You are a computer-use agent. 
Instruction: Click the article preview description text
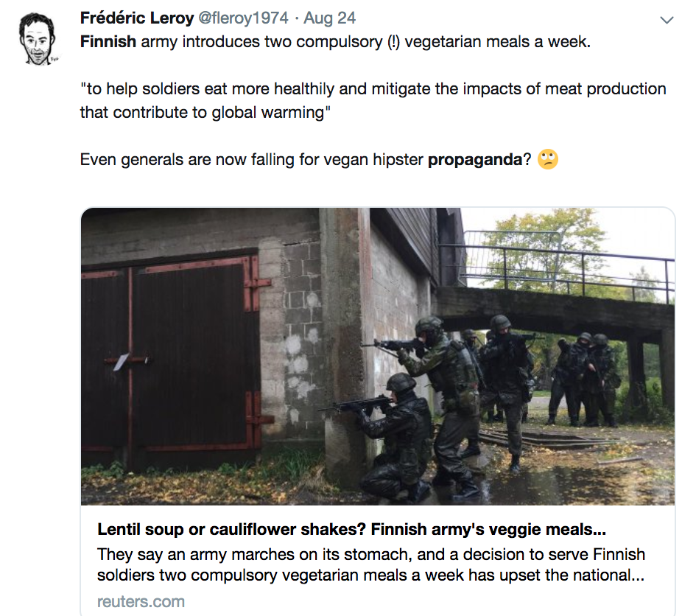coord(372,564)
